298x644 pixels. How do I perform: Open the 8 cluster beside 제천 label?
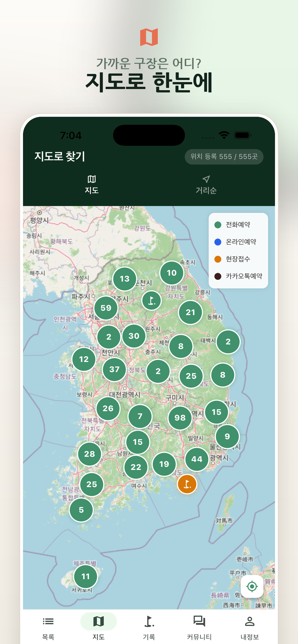(x=181, y=346)
